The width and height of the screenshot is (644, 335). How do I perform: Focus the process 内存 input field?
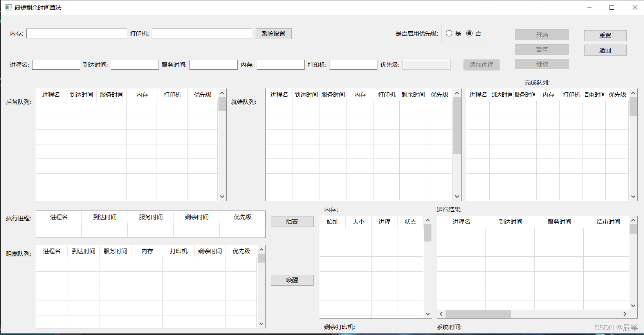[281, 65]
